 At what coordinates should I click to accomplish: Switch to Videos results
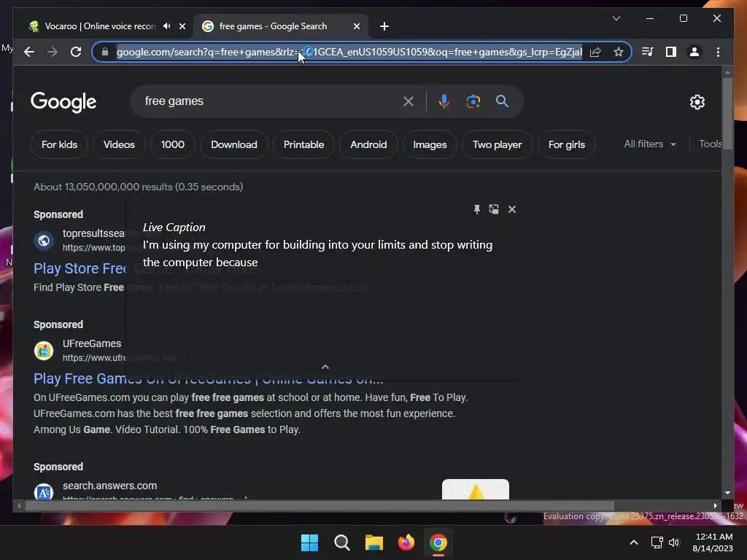119,144
